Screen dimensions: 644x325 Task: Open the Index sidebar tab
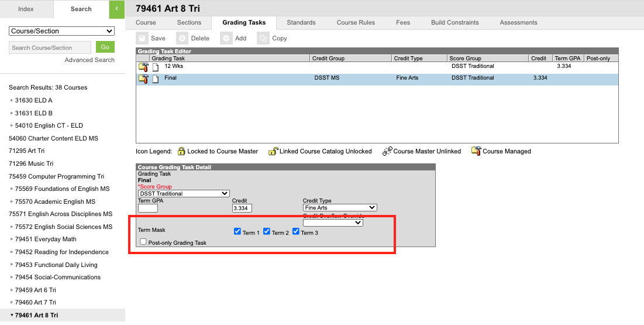pyautogui.click(x=26, y=9)
